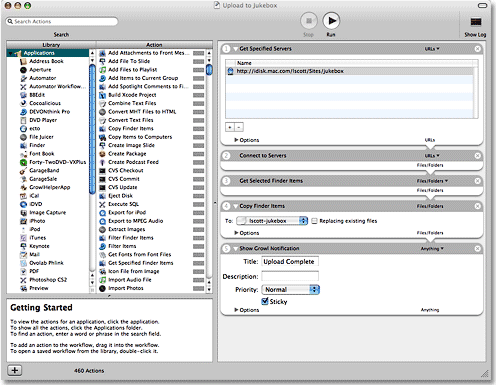Open the Priority Normal dropdown
The height and width of the screenshot is (385, 496).
pyautogui.click(x=291, y=290)
